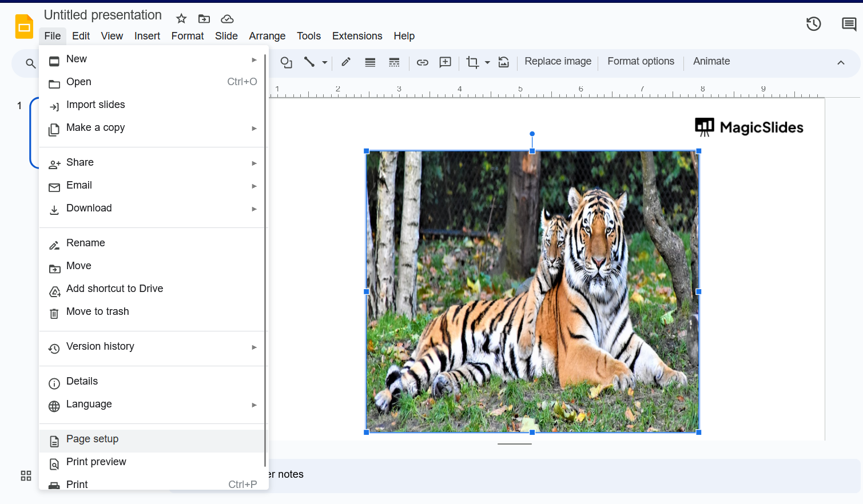Expand the Download submenu

coord(89,208)
